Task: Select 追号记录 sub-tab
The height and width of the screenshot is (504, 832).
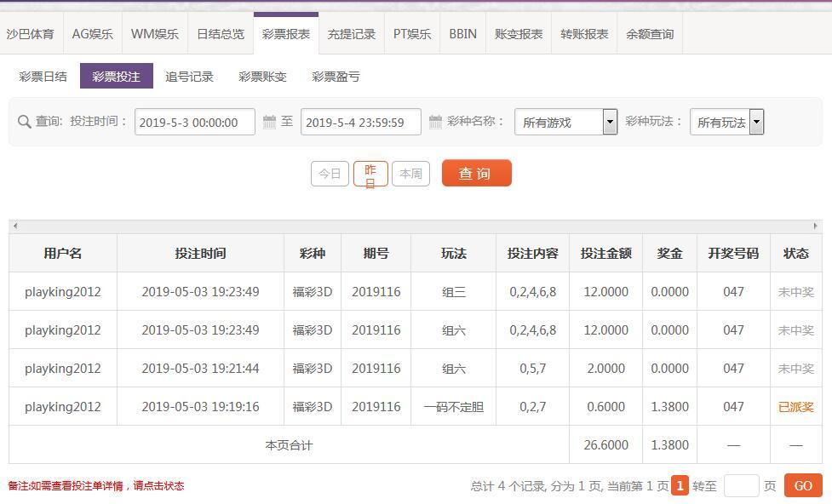Action: pos(189,77)
